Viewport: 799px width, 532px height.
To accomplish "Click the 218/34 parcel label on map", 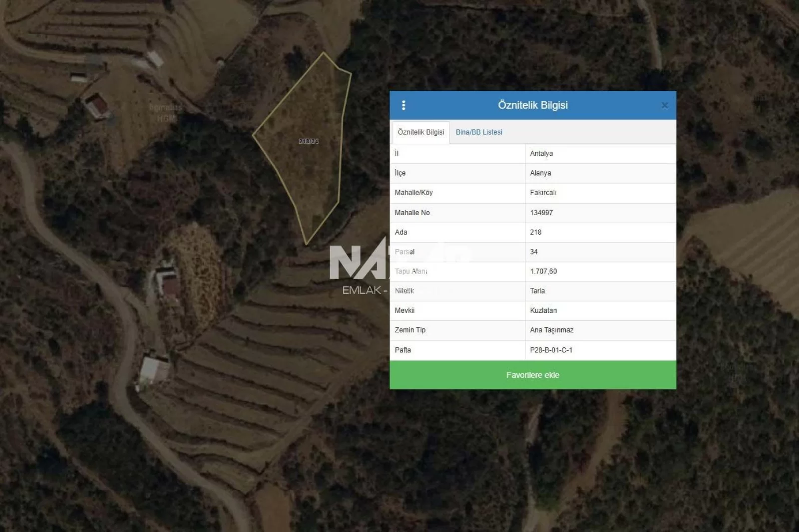I will [x=309, y=141].
